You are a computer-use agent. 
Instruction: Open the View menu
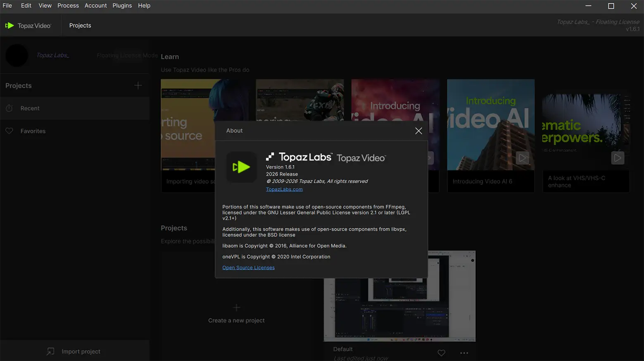point(45,6)
